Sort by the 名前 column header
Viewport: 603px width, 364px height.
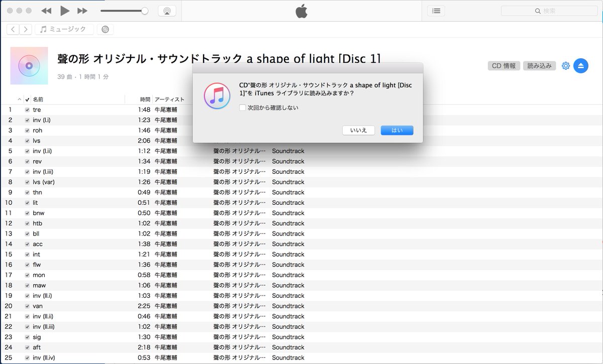pyautogui.click(x=38, y=99)
